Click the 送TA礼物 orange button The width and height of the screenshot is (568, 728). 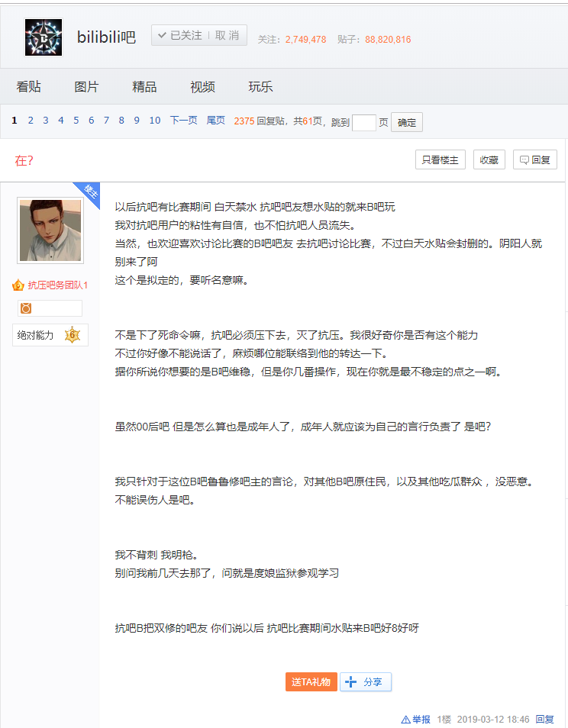click(311, 682)
